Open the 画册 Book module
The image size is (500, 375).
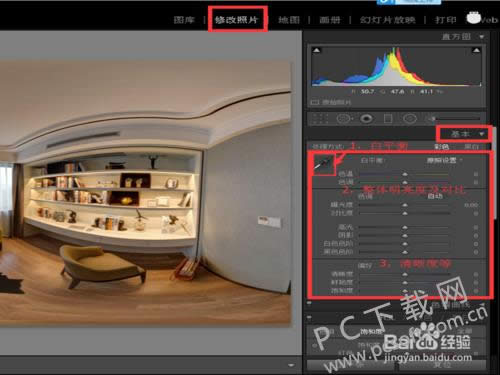[x=330, y=20]
